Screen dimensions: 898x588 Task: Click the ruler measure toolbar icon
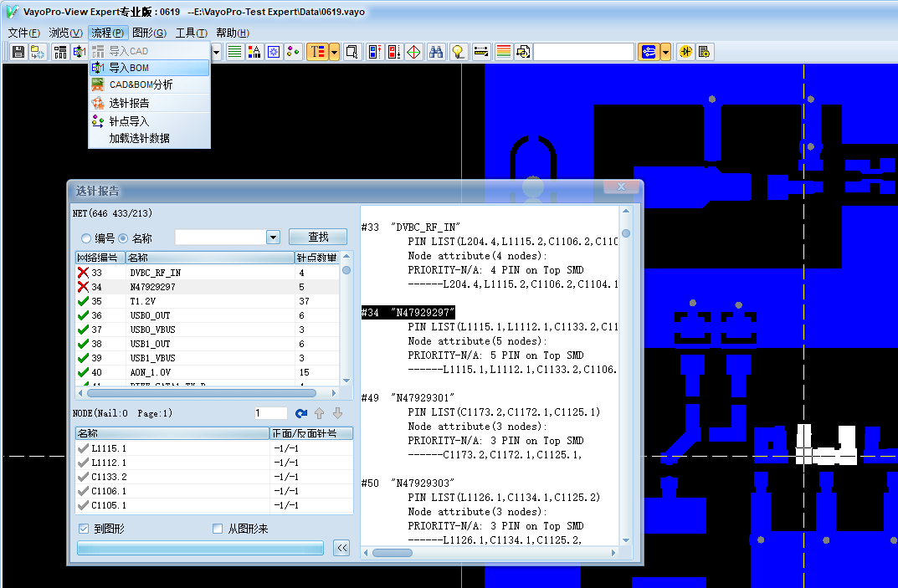pyautogui.click(x=481, y=52)
